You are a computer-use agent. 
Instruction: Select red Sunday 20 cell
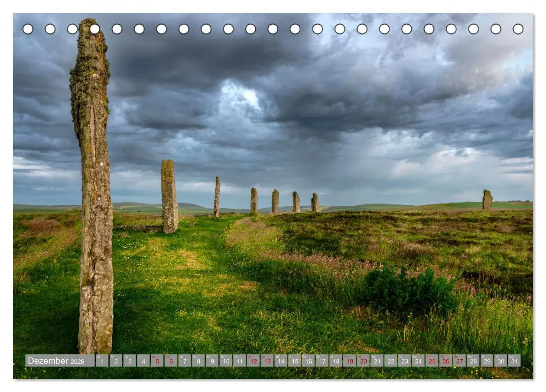point(363,361)
